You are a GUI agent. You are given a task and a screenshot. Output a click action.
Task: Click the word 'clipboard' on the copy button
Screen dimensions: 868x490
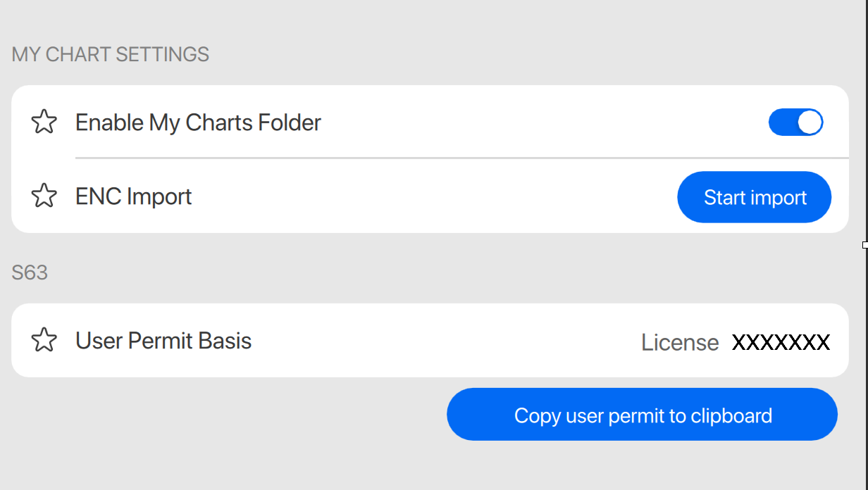point(731,415)
